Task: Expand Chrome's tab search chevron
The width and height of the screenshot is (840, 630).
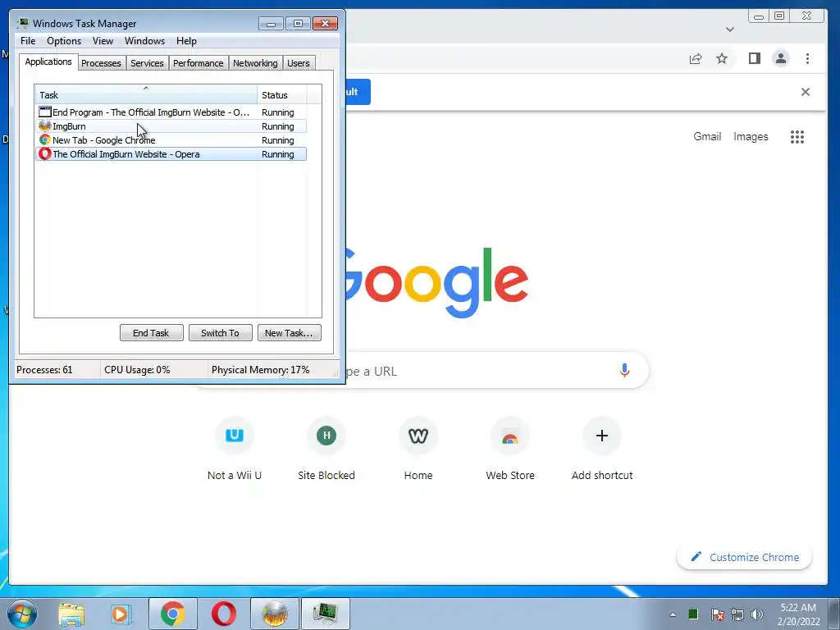Action: 729,30
